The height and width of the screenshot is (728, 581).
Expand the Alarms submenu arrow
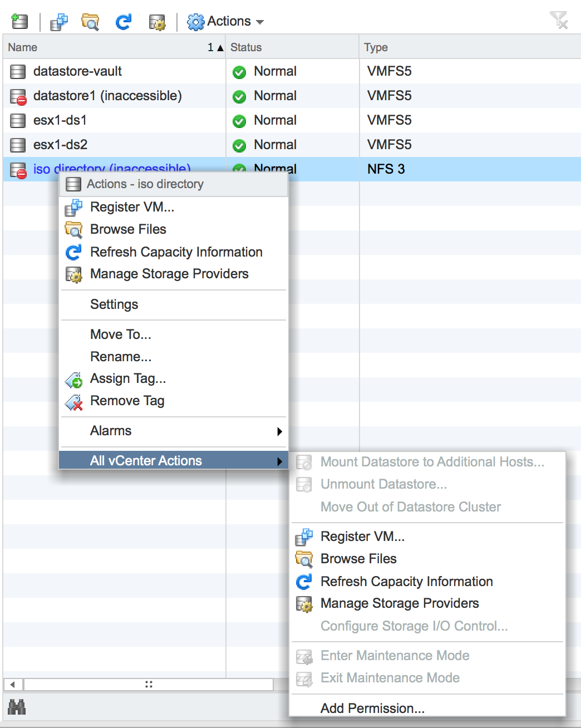(279, 431)
